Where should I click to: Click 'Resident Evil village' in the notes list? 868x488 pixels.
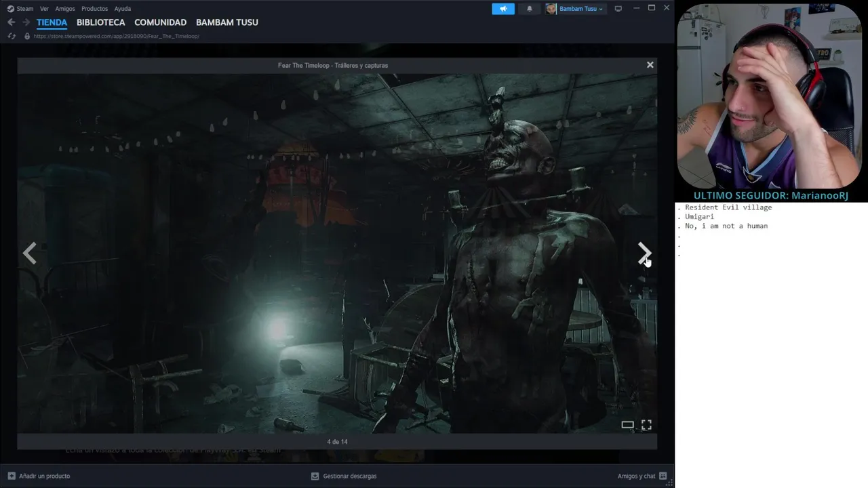point(728,207)
